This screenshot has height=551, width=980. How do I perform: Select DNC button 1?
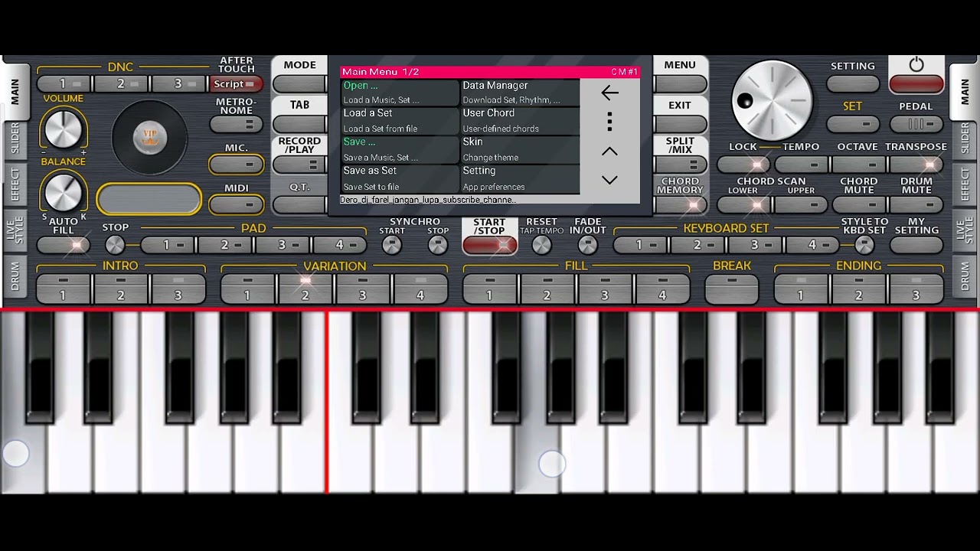tap(63, 84)
